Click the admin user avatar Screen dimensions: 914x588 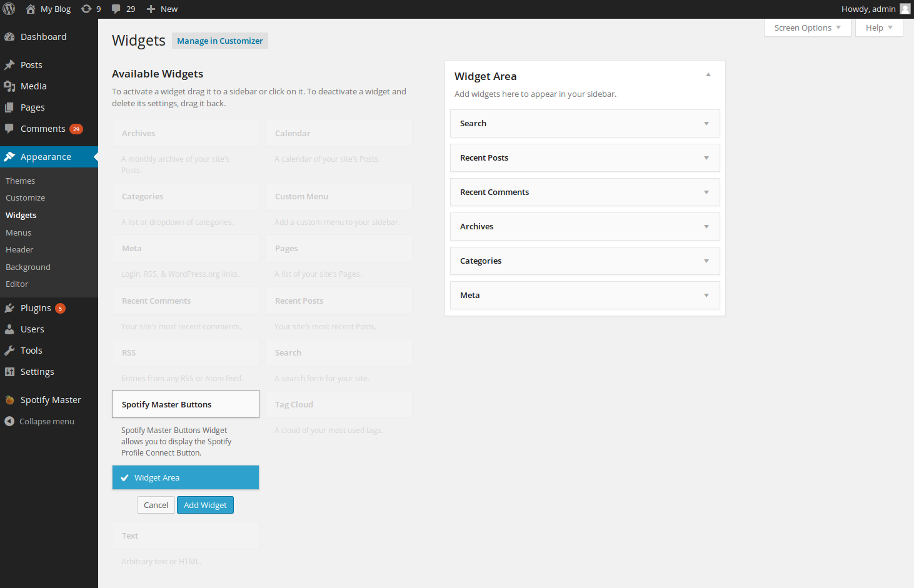pyautogui.click(x=905, y=9)
